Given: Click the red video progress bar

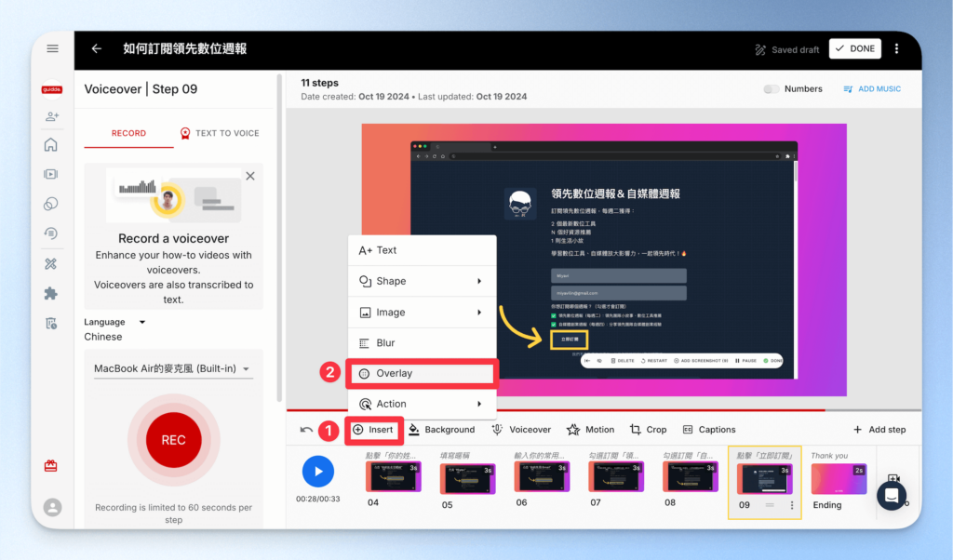Looking at the screenshot, I should click(x=556, y=410).
